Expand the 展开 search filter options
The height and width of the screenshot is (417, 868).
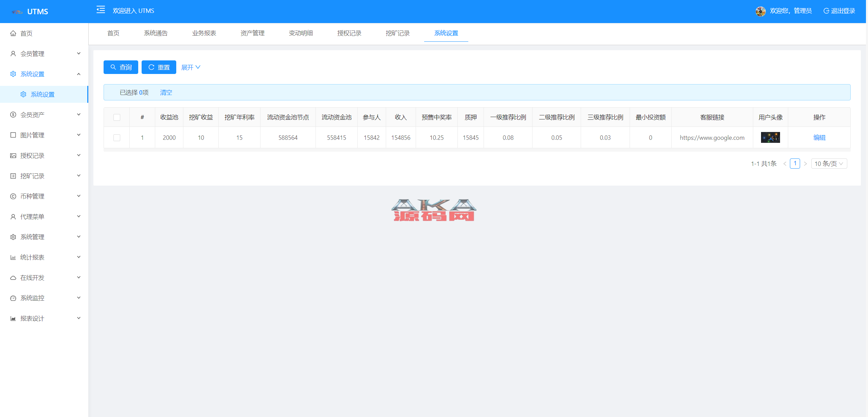click(191, 67)
